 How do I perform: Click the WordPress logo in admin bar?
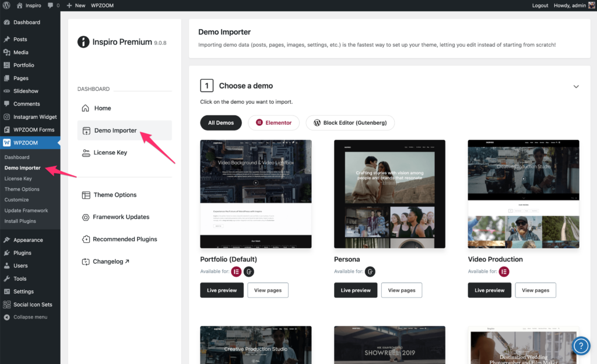pos(6,5)
